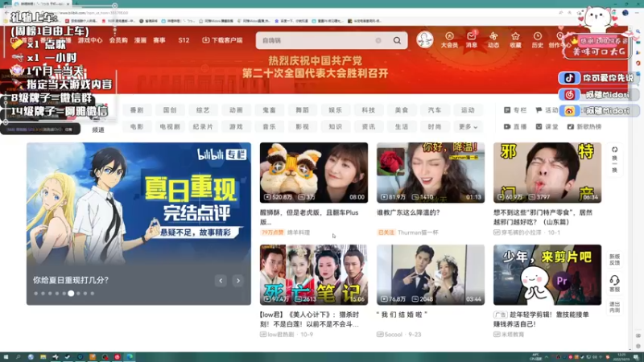Click the search magnifier icon

point(397,40)
